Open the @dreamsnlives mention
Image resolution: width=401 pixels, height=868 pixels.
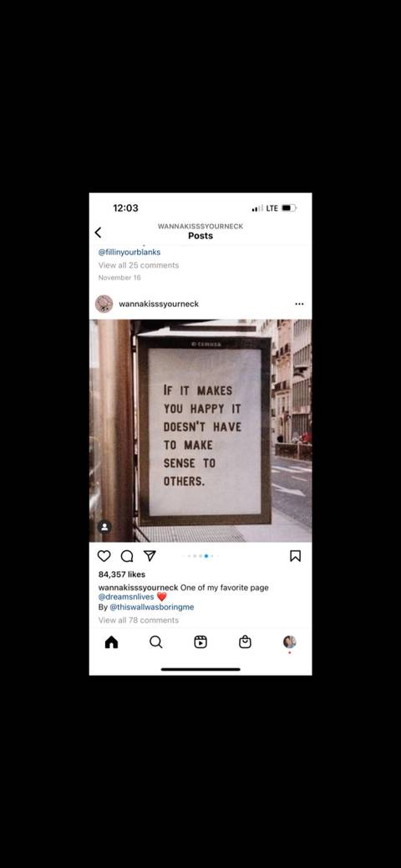click(x=126, y=597)
